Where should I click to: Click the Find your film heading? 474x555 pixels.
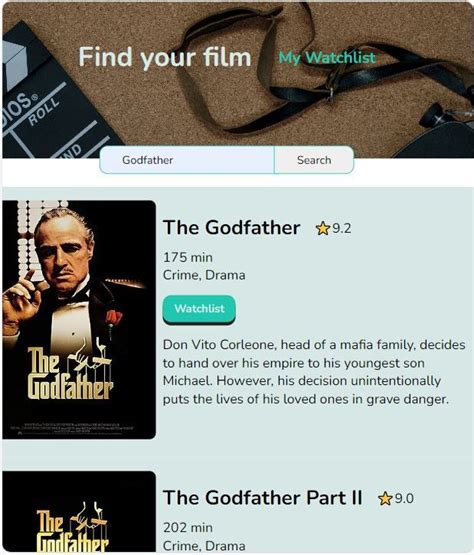(x=165, y=57)
